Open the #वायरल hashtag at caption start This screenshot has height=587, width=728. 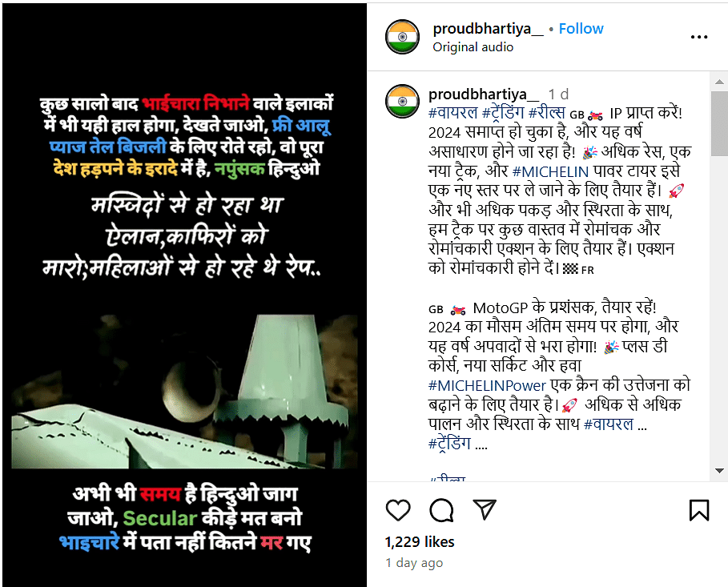(453, 113)
